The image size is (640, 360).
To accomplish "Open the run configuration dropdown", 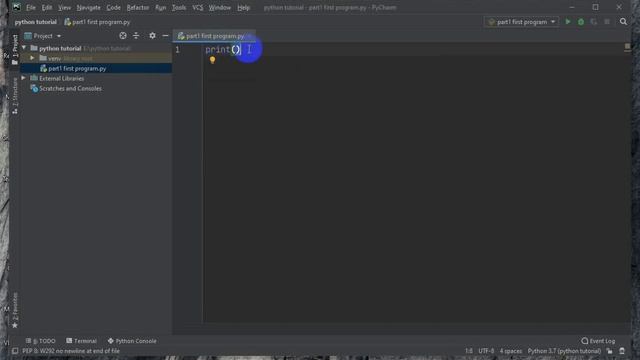I will 521,22.
